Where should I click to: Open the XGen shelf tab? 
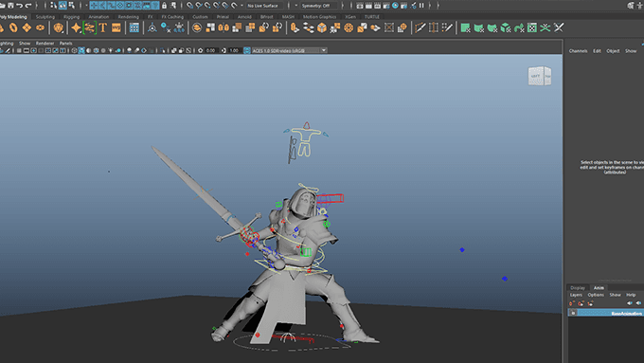(x=350, y=17)
